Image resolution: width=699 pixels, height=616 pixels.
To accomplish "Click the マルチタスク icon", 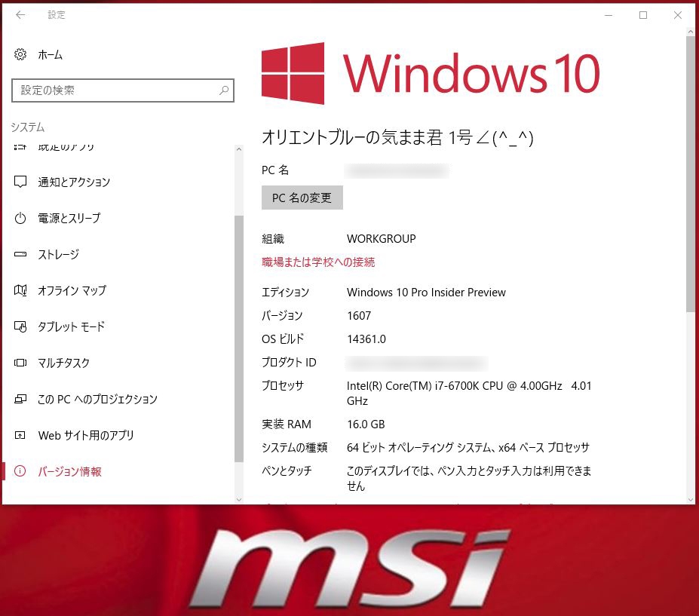I will (20, 363).
